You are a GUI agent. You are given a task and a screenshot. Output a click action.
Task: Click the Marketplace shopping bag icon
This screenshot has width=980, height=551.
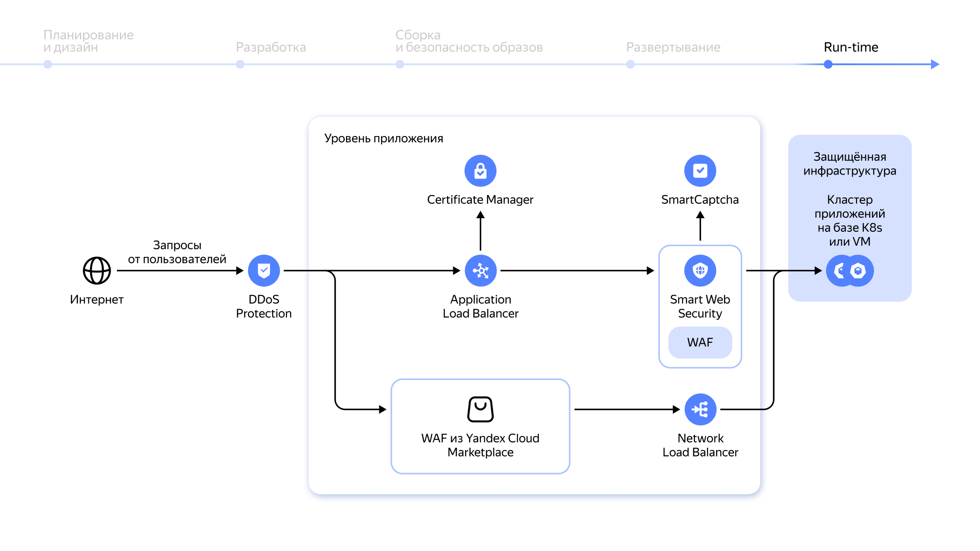click(480, 409)
